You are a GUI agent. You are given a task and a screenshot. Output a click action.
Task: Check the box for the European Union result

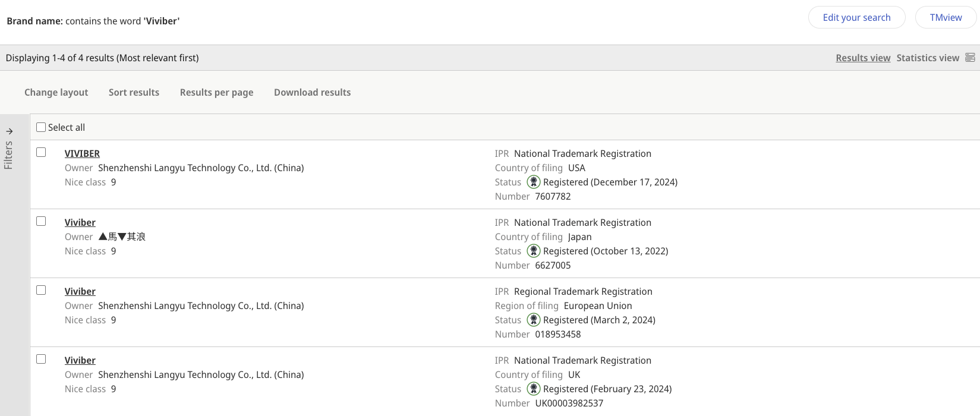point(41,290)
